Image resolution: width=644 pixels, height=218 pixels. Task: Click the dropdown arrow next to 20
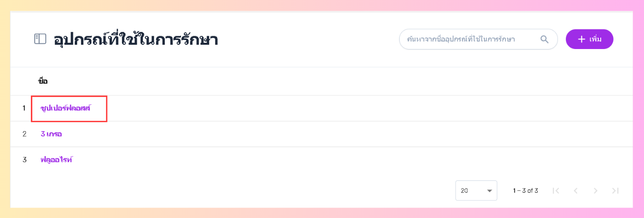[489, 191]
